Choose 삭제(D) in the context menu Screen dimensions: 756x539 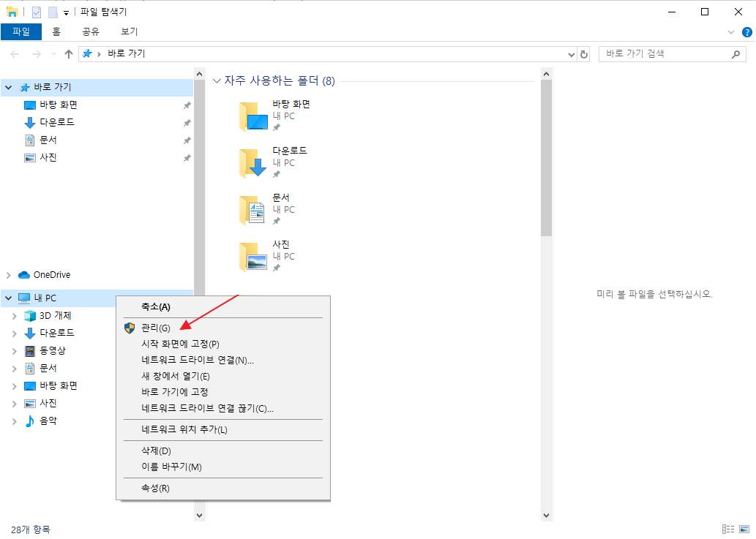click(x=223, y=451)
